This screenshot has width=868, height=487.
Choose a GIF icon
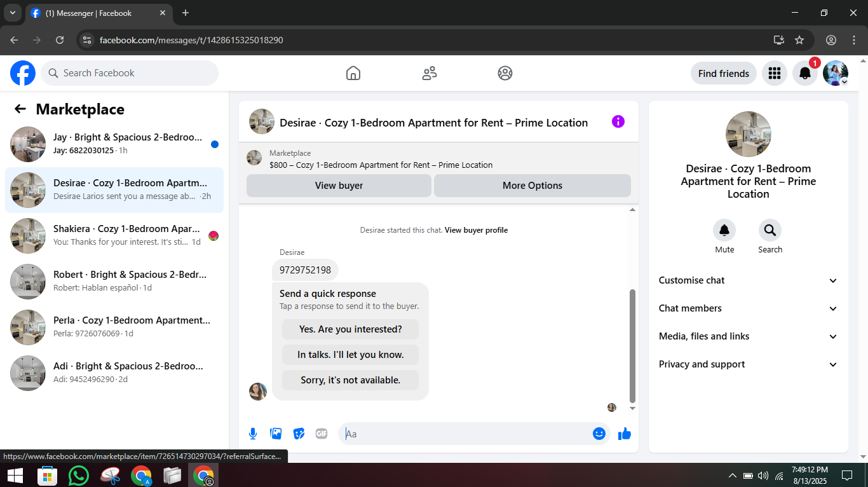[322, 434]
